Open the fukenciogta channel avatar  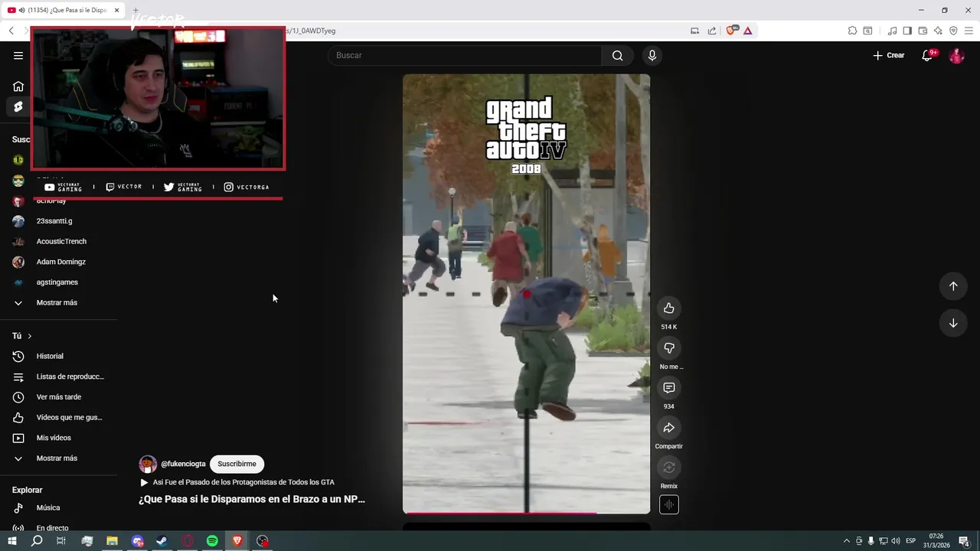coord(148,464)
